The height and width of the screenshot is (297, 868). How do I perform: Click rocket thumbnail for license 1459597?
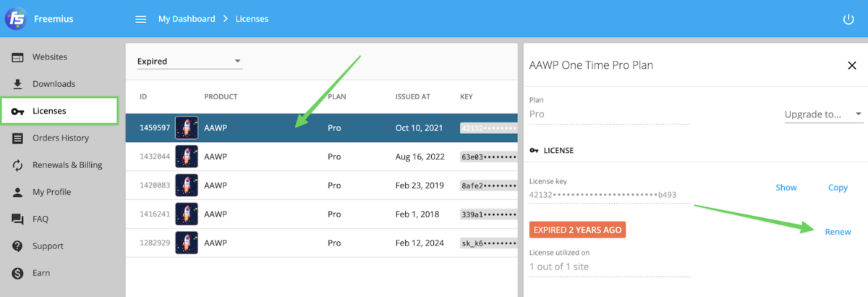(x=187, y=127)
